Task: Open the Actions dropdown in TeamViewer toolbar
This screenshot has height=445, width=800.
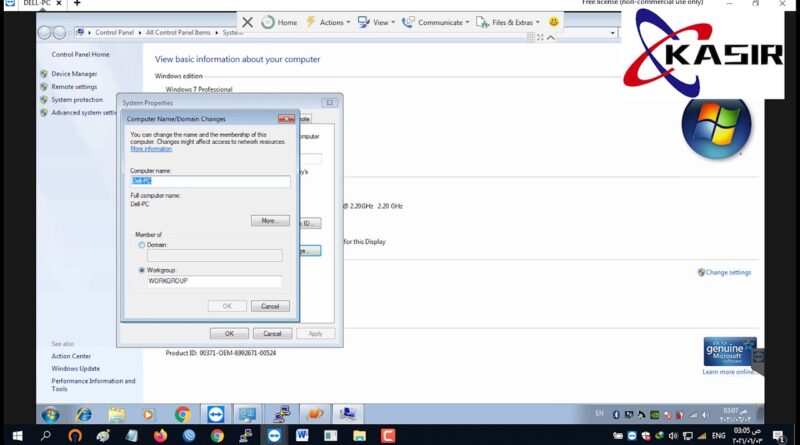Action: tap(328, 22)
